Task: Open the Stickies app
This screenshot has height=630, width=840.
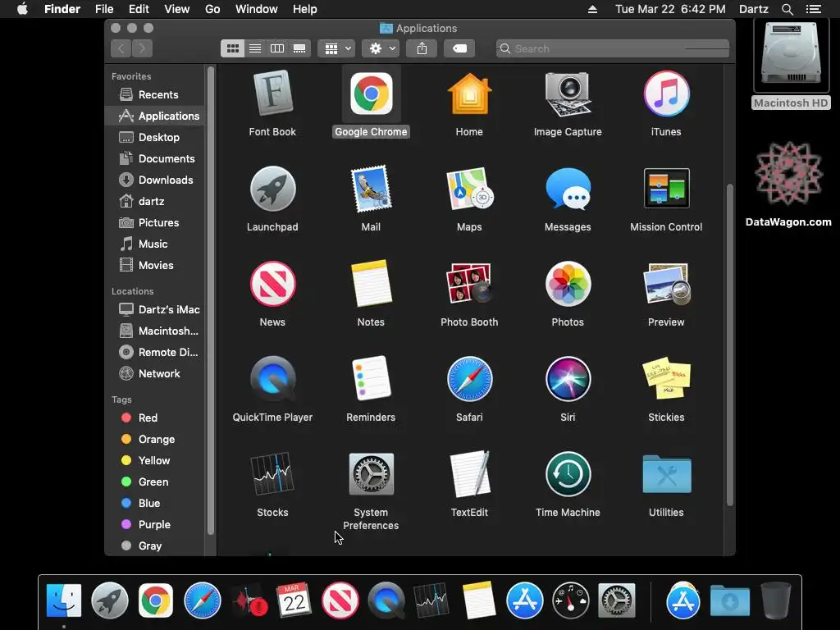Action: [666, 379]
